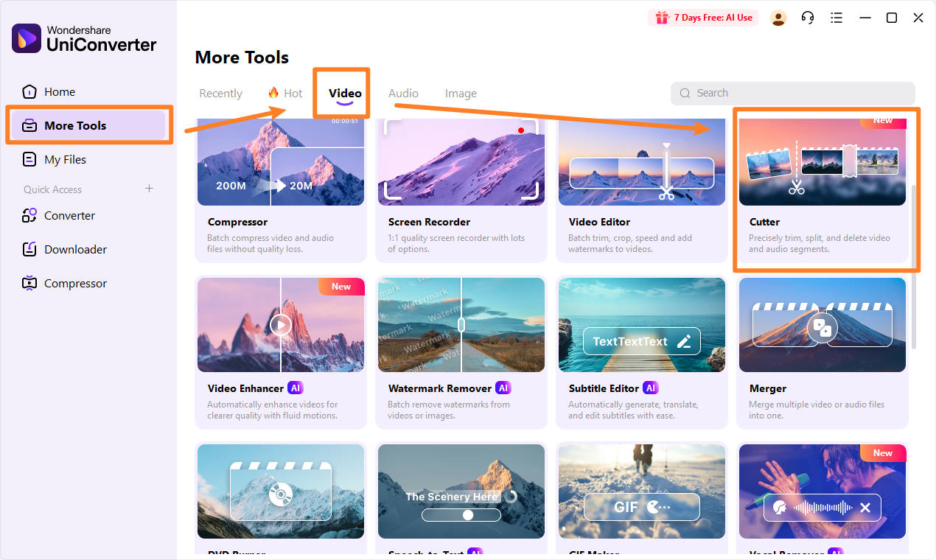Click the gift icon for free AI use
This screenshot has height=560, width=936.
[662, 18]
